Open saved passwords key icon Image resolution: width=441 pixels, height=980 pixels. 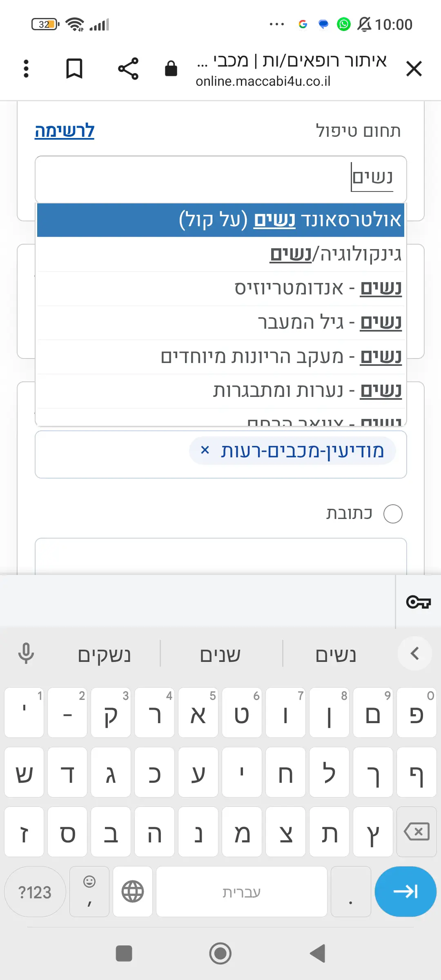pyautogui.click(x=419, y=602)
